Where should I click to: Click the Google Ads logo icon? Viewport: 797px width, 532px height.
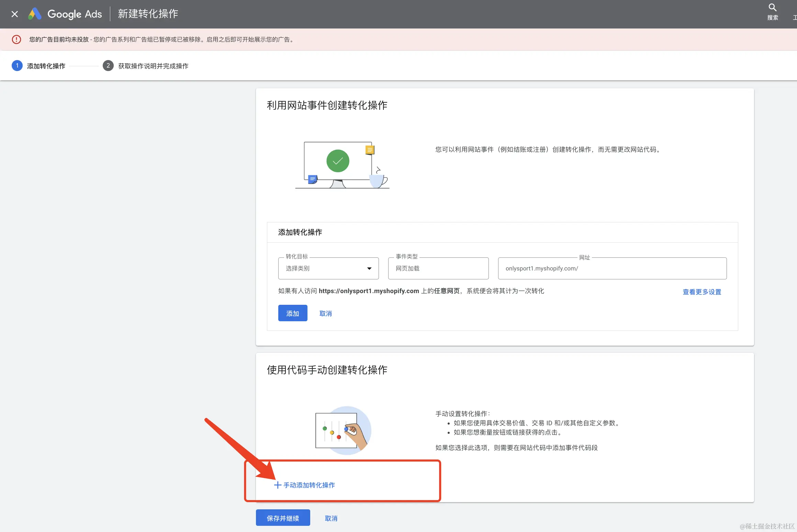click(x=35, y=14)
